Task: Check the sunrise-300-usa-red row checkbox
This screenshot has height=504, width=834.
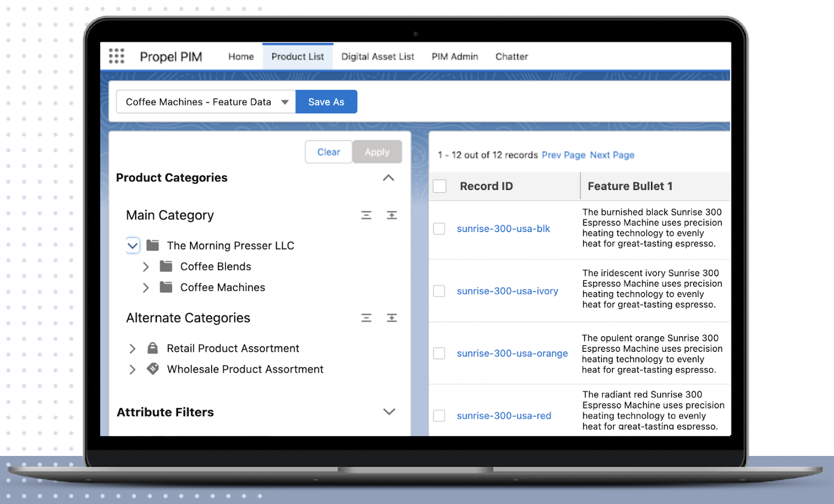Action: [x=439, y=415]
